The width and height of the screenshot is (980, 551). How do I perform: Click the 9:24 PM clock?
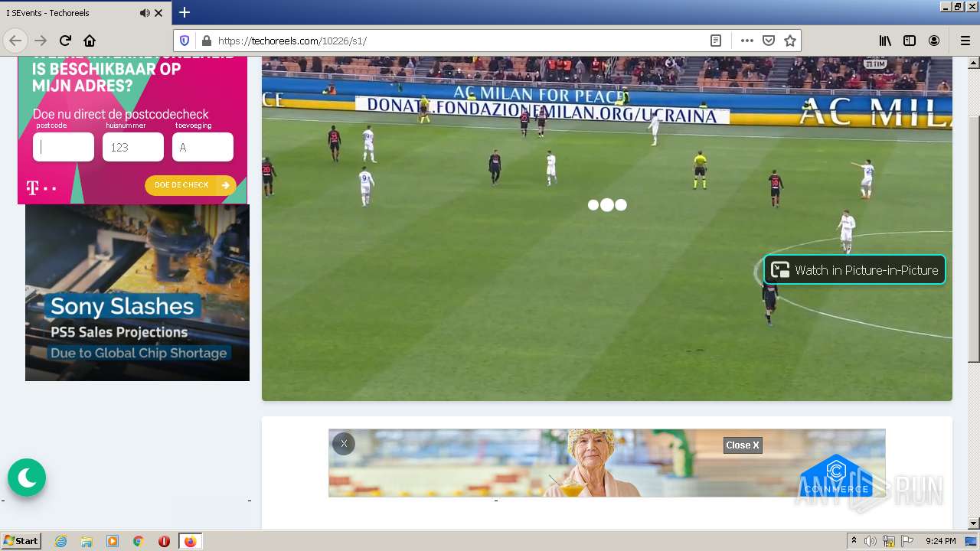pos(940,541)
